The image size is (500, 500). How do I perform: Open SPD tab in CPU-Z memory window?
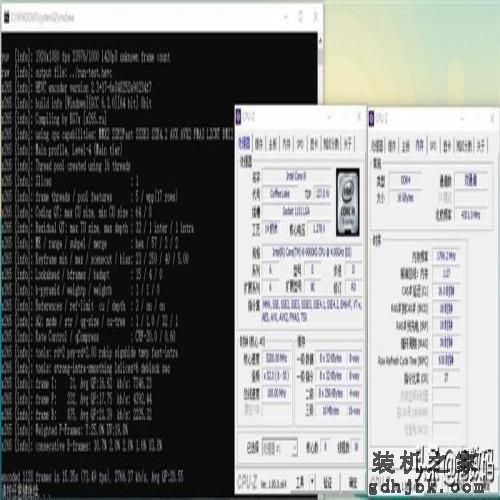(433, 146)
